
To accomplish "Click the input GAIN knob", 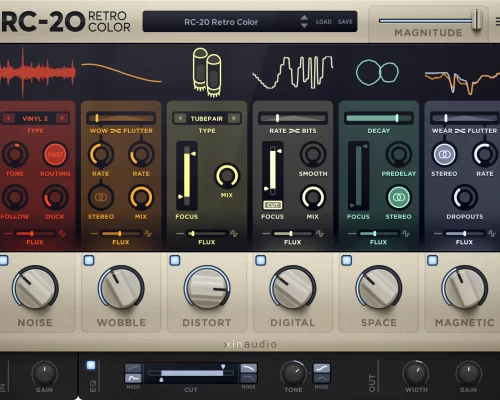I will 44,374.
